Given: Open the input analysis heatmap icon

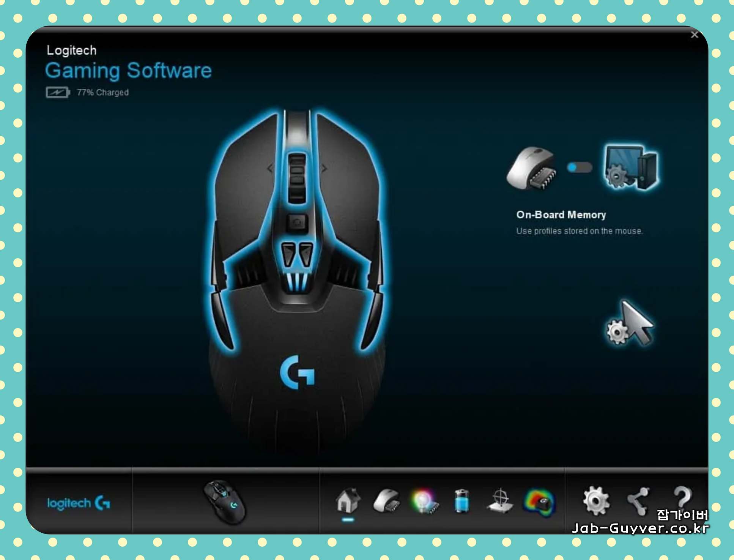Looking at the screenshot, I should [x=539, y=502].
